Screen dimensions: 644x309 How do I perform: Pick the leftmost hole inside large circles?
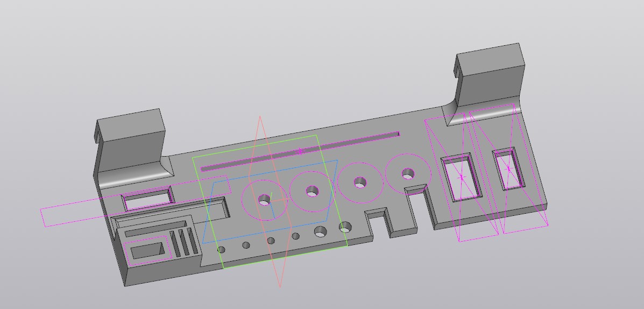(264, 200)
